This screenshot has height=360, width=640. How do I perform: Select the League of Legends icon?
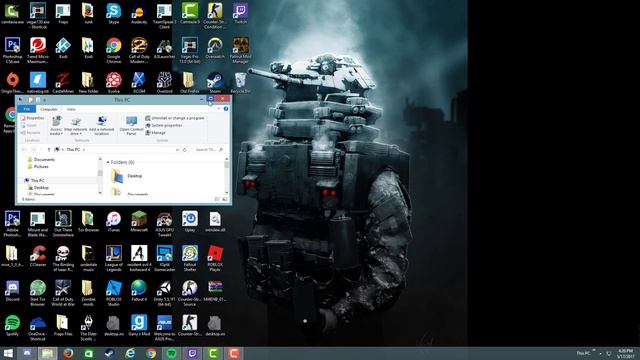pyautogui.click(x=113, y=258)
